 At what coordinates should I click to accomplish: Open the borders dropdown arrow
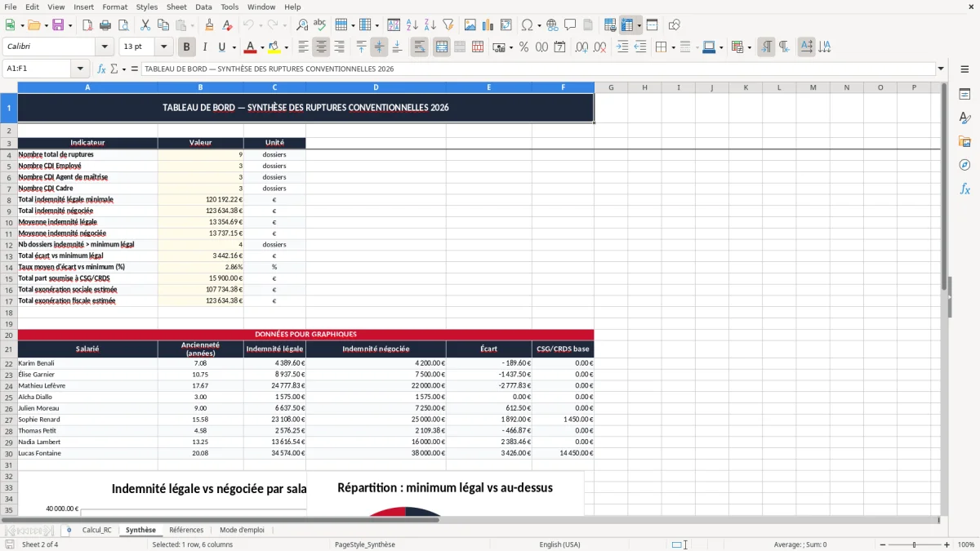pos(673,47)
